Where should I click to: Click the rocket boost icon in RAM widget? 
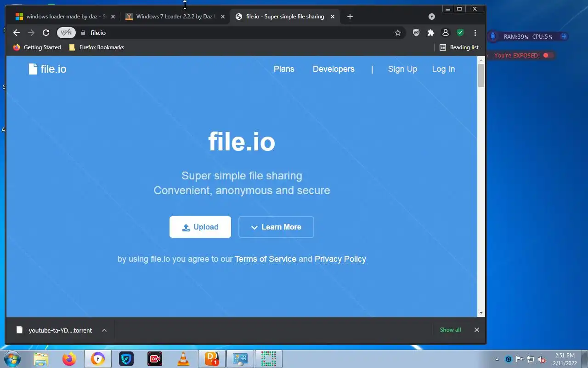(x=493, y=36)
